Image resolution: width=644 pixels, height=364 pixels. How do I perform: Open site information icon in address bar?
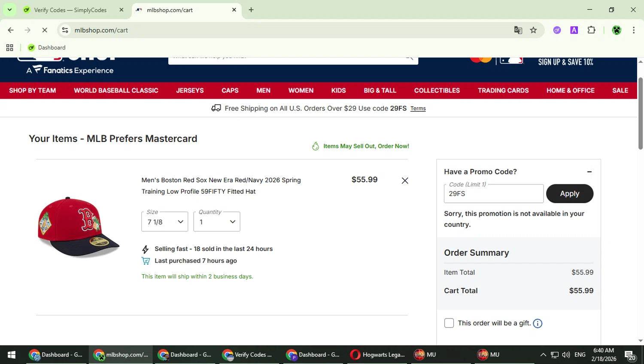[65, 30]
